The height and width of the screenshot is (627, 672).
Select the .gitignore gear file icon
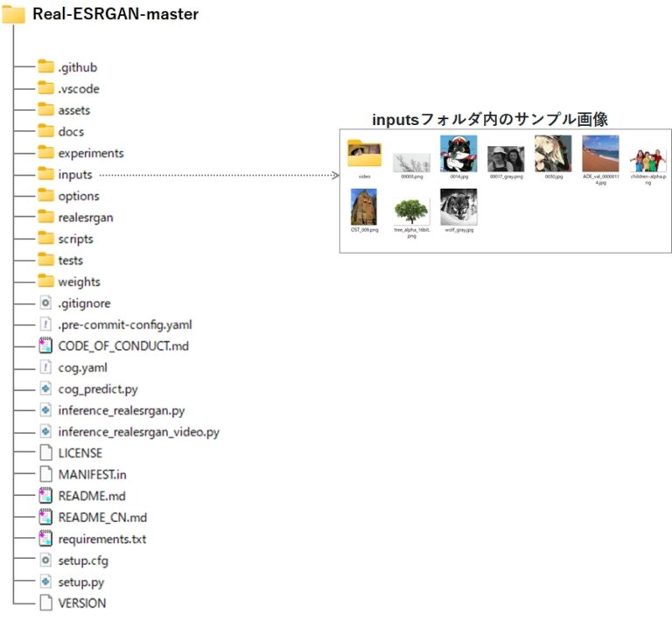[46, 303]
